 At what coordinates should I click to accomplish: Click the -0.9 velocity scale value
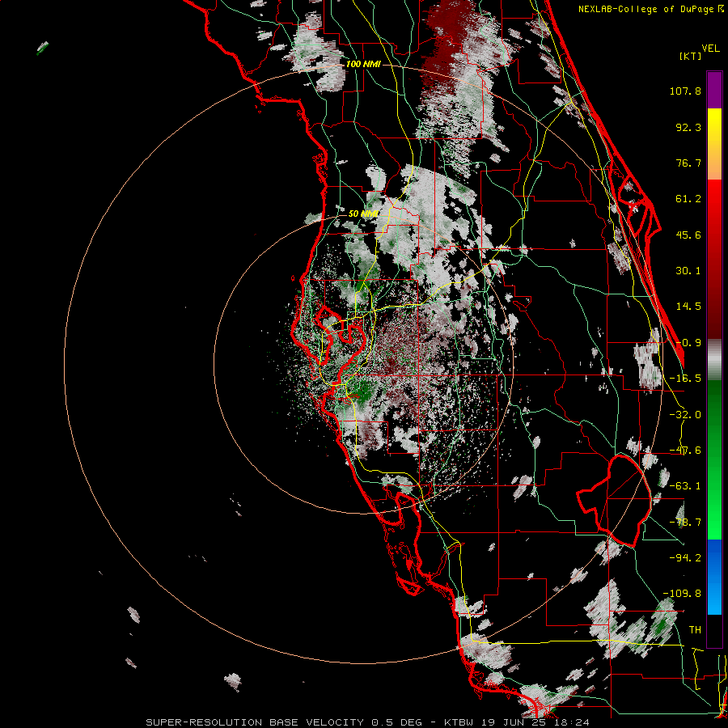688,343
